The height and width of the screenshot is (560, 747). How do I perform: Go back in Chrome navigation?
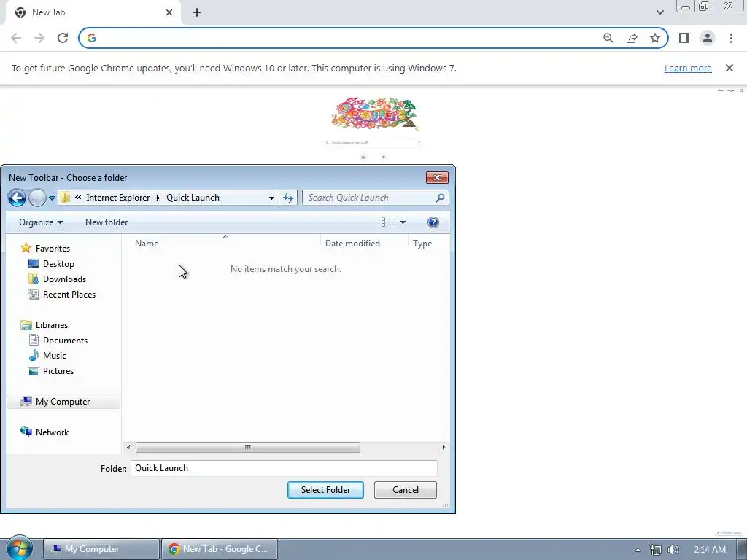coord(16,38)
